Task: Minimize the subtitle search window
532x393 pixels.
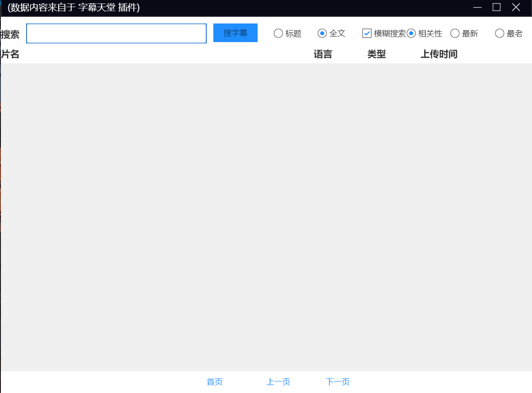Action: [477, 7]
